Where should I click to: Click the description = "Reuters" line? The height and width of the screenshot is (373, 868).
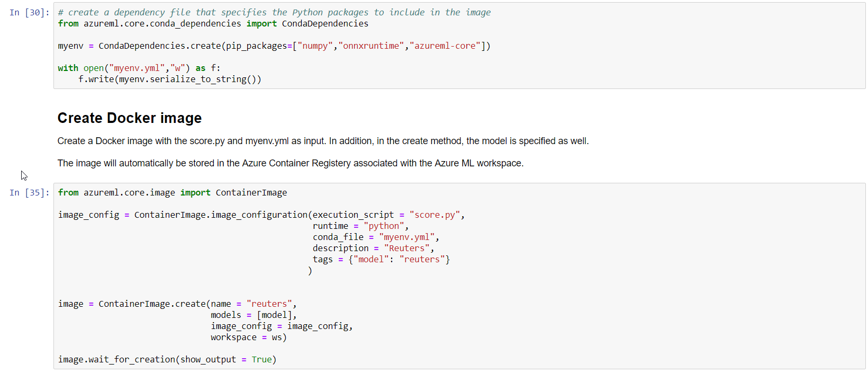[x=373, y=248]
